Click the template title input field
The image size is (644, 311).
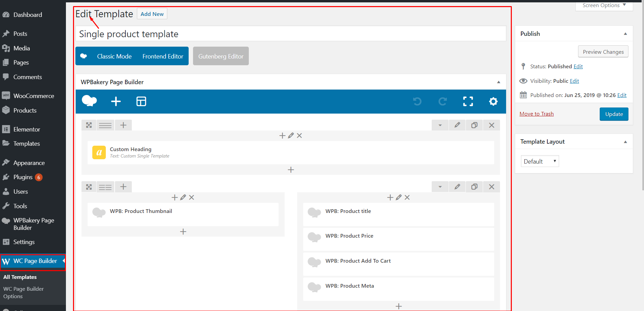291,34
